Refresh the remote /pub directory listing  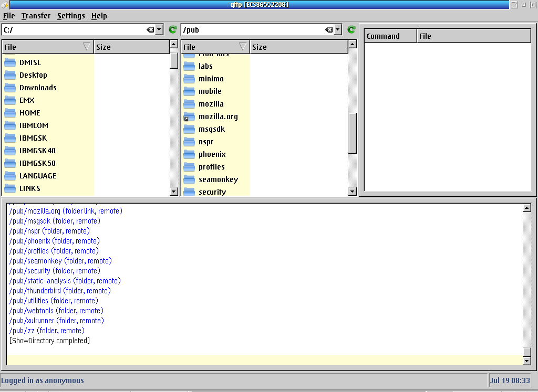tap(351, 30)
